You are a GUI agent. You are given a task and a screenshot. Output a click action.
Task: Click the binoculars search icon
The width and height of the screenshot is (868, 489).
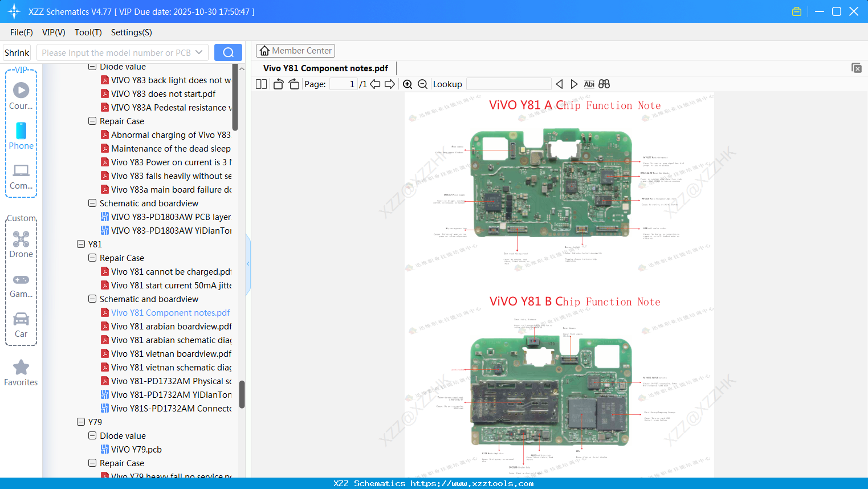point(604,84)
